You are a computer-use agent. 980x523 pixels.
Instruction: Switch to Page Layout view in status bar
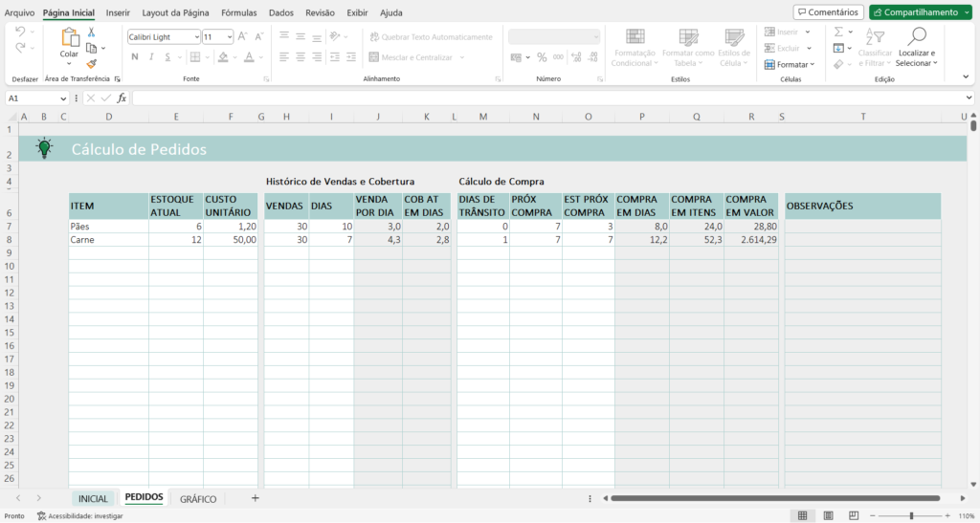pyautogui.click(x=828, y=516)
